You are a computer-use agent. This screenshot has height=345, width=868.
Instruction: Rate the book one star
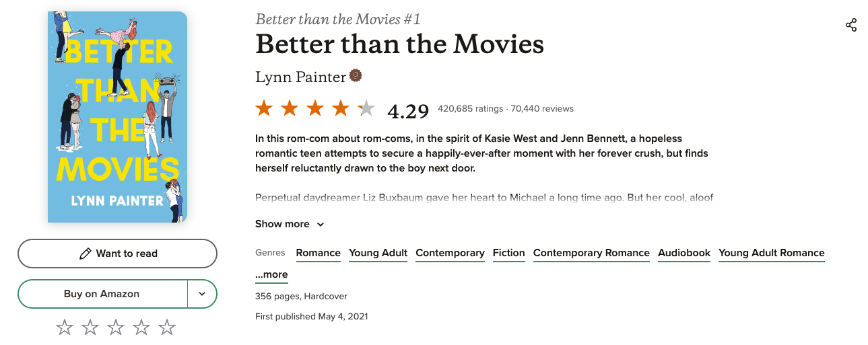65,328
